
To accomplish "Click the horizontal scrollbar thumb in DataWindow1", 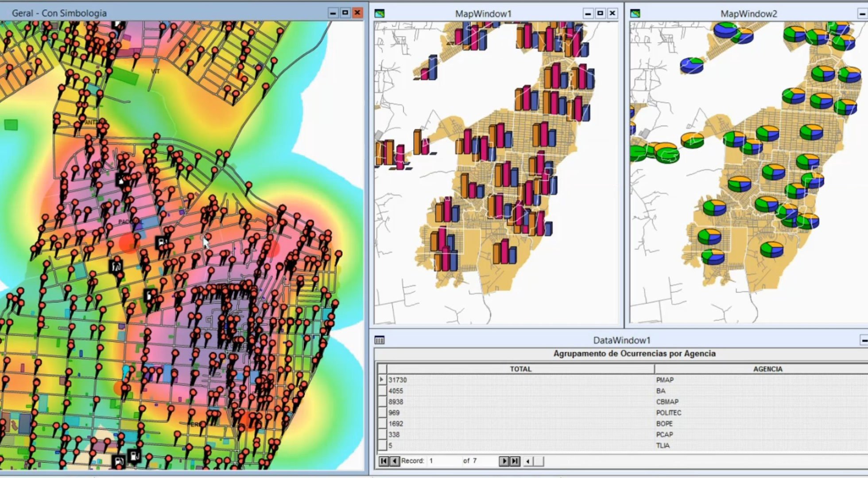I will [539, 461].
